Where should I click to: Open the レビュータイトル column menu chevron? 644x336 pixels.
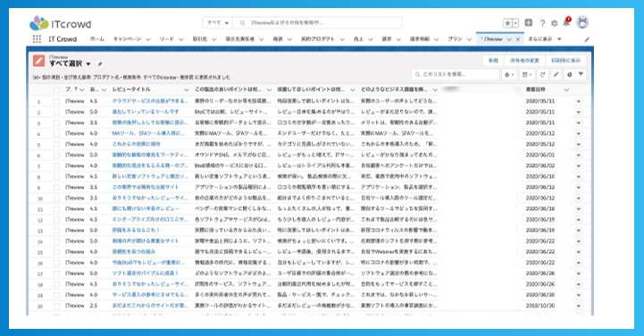click(186, 89)
